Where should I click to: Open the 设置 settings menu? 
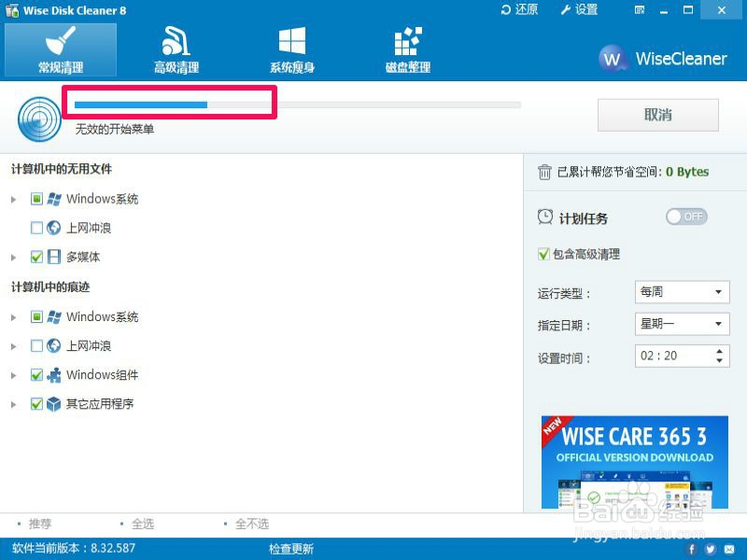579,9
